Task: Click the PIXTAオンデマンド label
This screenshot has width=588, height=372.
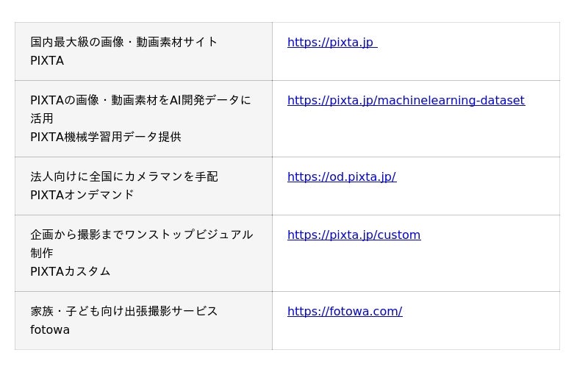Action: click(82, 196)
